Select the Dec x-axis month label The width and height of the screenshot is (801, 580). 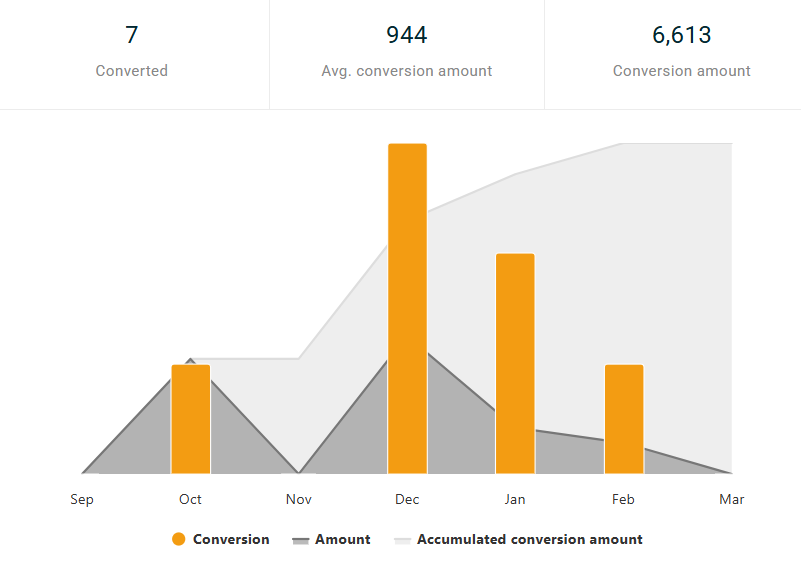pyautogui.click(x=407, y=499)
